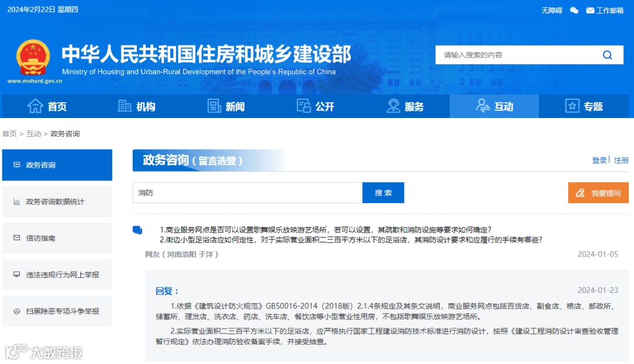Click the blue 搜索 button
Viewport: 634px width, 364px height.
(383, 193)
